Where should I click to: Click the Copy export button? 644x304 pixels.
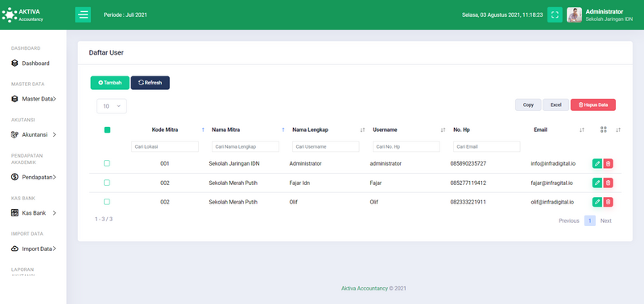tap(528, 105)
